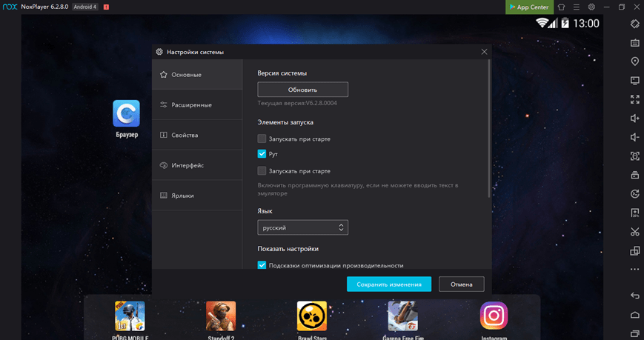Toggle Подсказки оптимизации производительности checkbox
Viewport: 644px width, 340px height.
point(262,265)
